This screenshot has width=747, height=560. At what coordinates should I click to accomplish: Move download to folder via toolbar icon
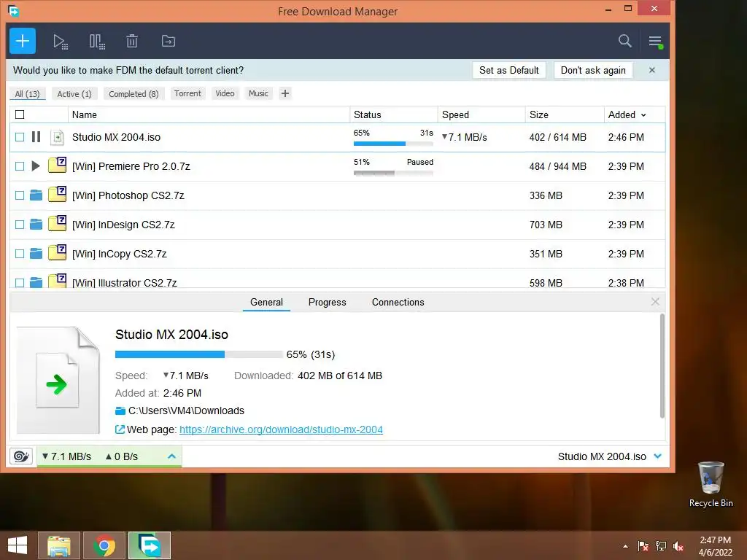pyautogui.click(x=169, y=41)
